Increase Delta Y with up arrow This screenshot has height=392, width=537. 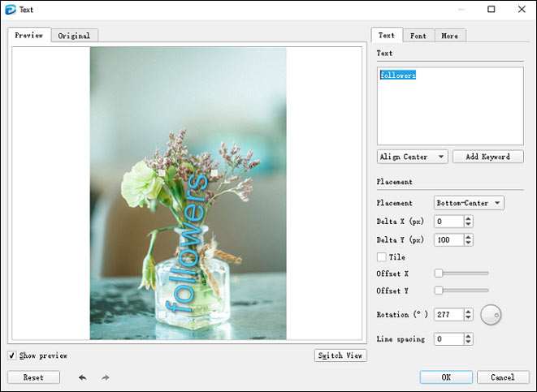(469, 237)
